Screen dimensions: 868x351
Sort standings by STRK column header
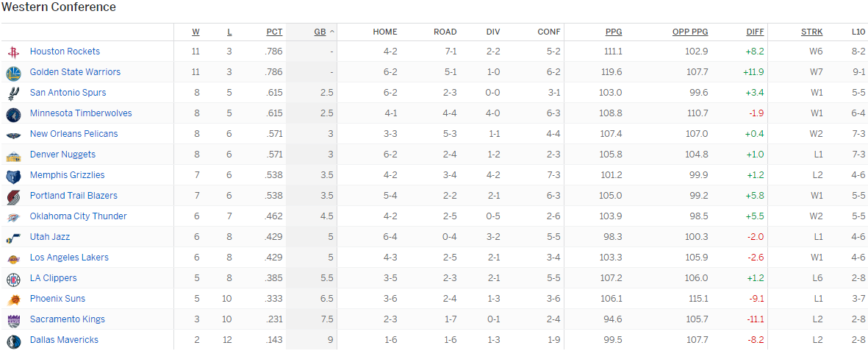pyautogui.click(x=811, y=32)
